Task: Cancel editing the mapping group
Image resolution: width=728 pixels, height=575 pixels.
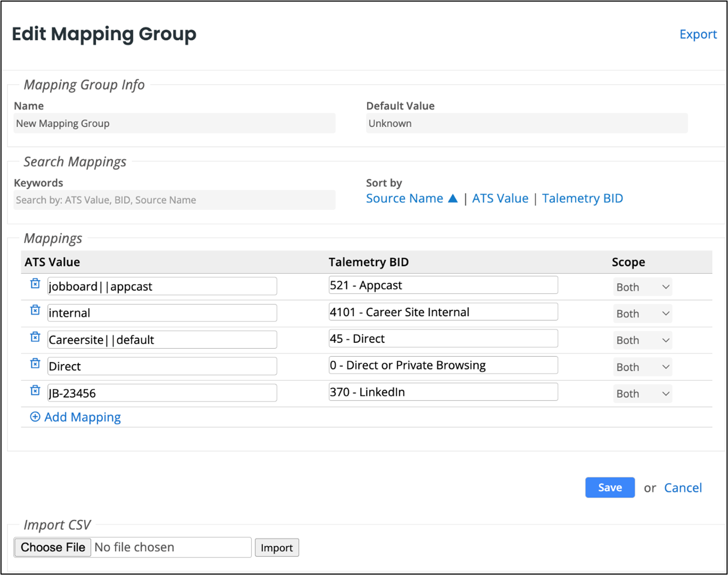Action: (x=683, y=488)
